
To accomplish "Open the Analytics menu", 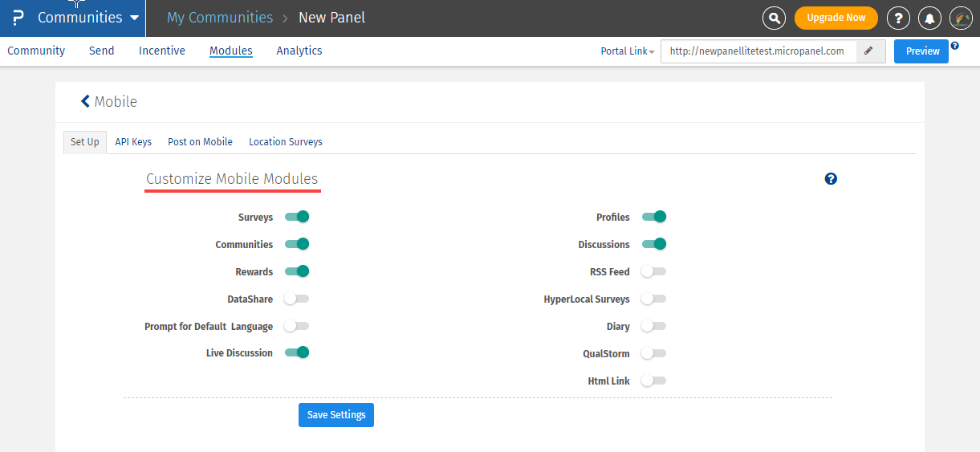I will click(299, 51).
